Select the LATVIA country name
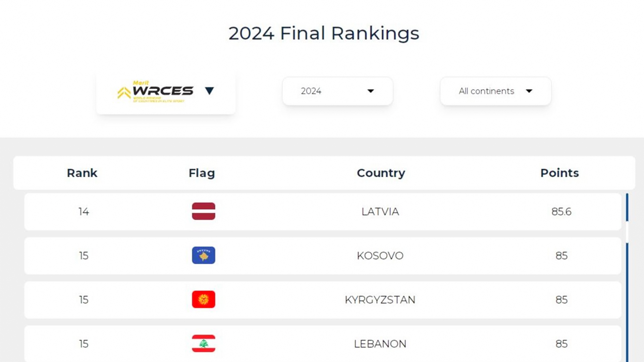 coord(380,212)
